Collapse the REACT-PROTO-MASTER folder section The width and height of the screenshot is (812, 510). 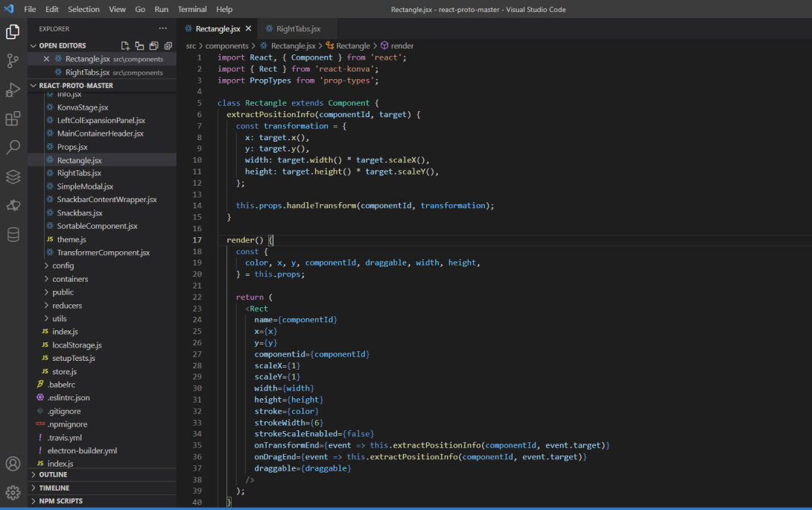[75, 86]
